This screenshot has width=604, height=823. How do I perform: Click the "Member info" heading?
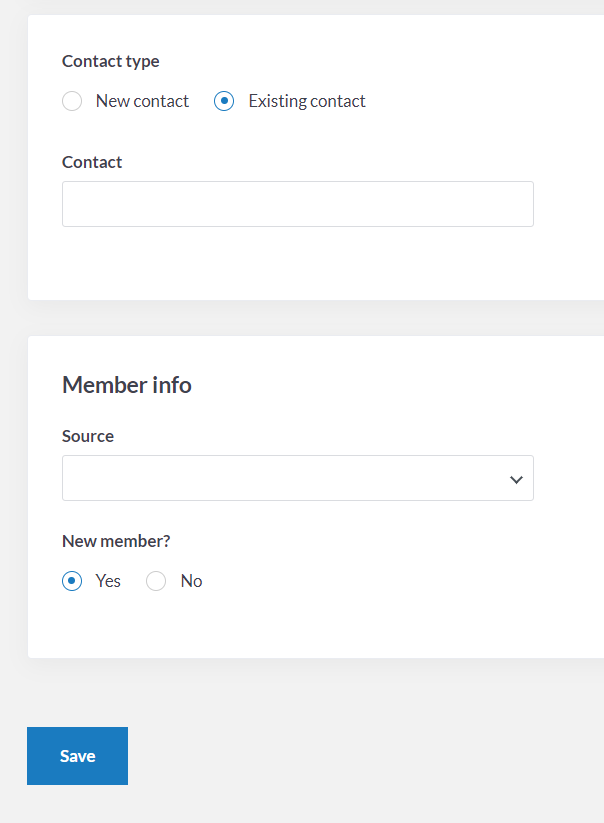[126, 385]
